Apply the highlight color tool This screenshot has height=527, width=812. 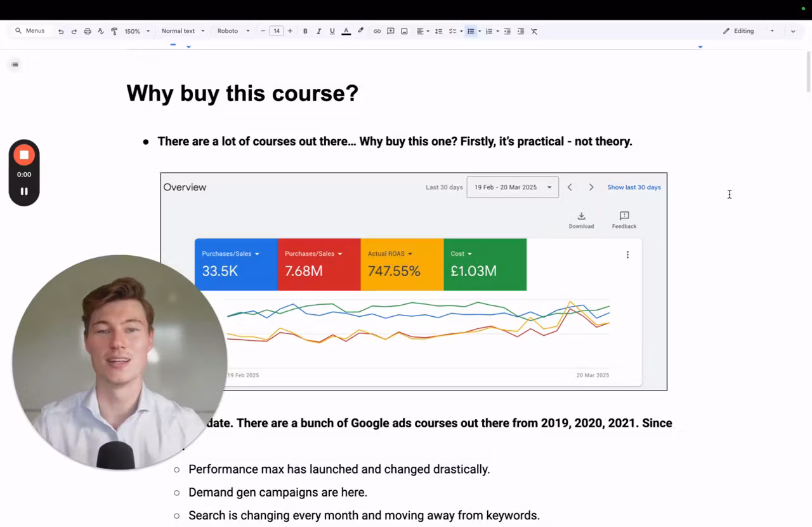click(360, 30)
